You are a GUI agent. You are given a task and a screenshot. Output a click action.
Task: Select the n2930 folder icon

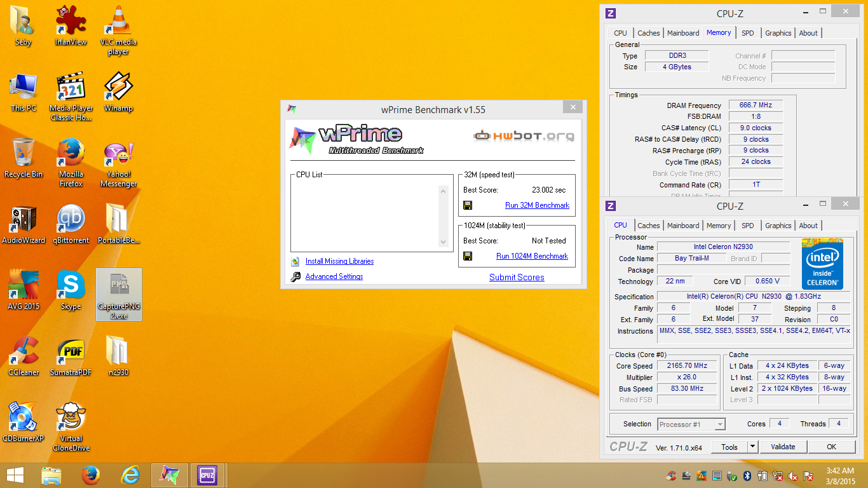click(x=118, y=357)
